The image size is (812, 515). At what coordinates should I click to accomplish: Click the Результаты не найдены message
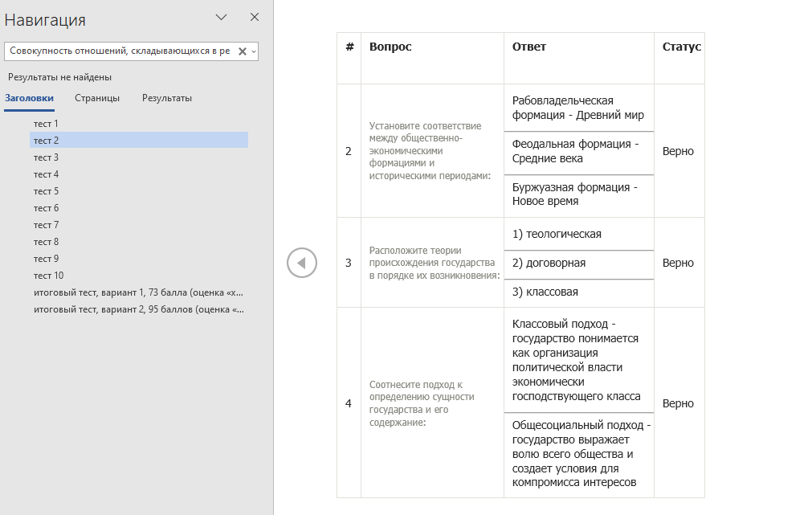pos(59,77)
